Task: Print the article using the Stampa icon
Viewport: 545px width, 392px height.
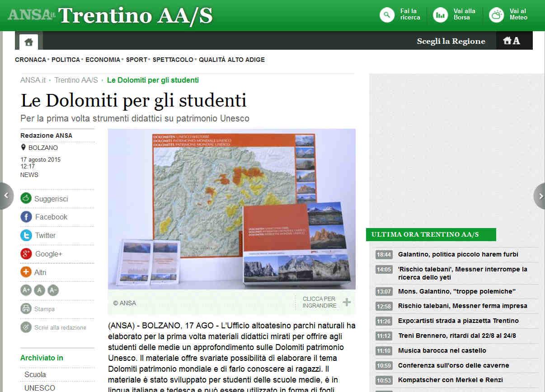Action: point(26,309)
